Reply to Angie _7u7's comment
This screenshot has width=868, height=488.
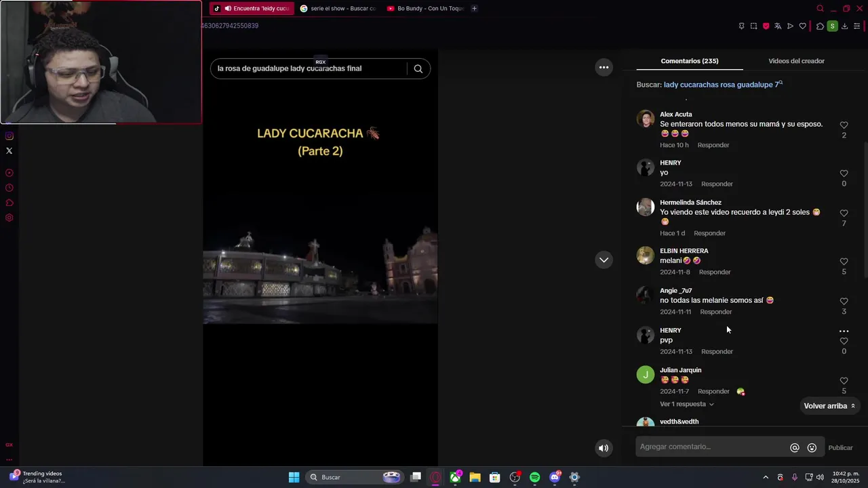tap(715, 312)
